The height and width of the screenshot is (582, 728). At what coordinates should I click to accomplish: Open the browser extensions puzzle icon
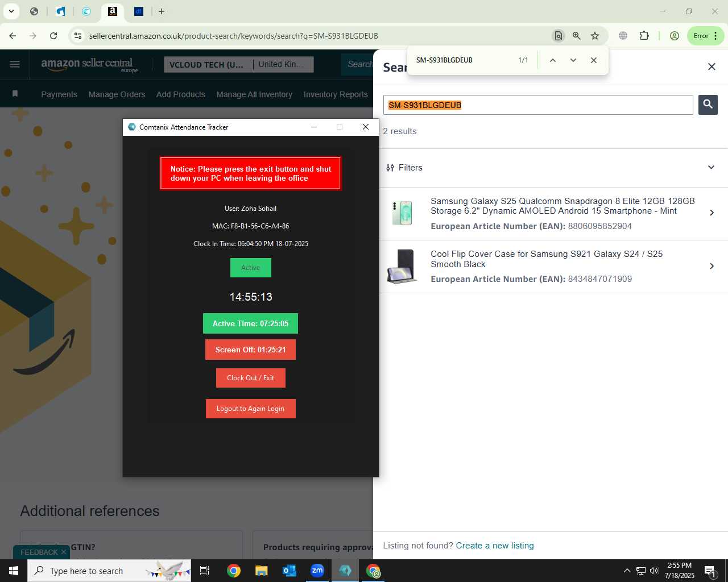[644, 36]
